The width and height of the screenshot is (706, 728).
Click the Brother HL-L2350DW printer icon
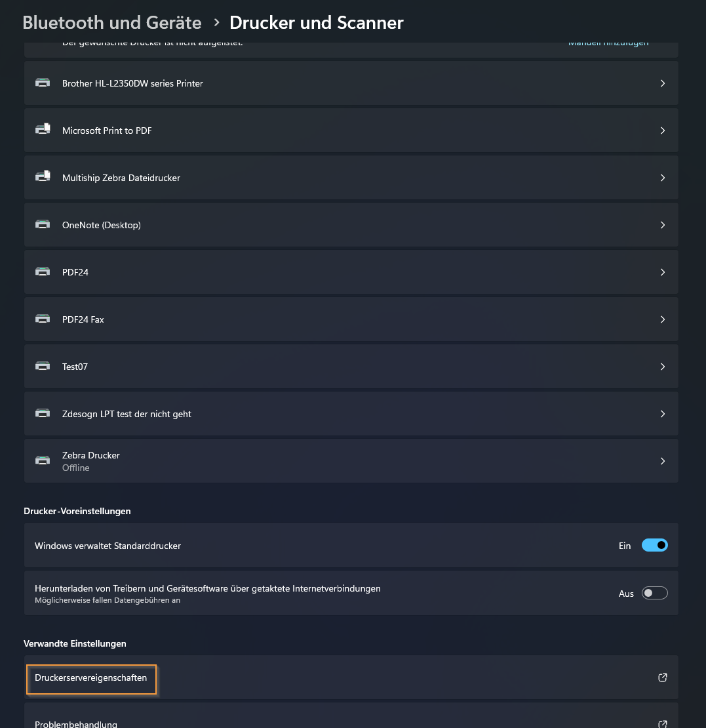(42, 83)
